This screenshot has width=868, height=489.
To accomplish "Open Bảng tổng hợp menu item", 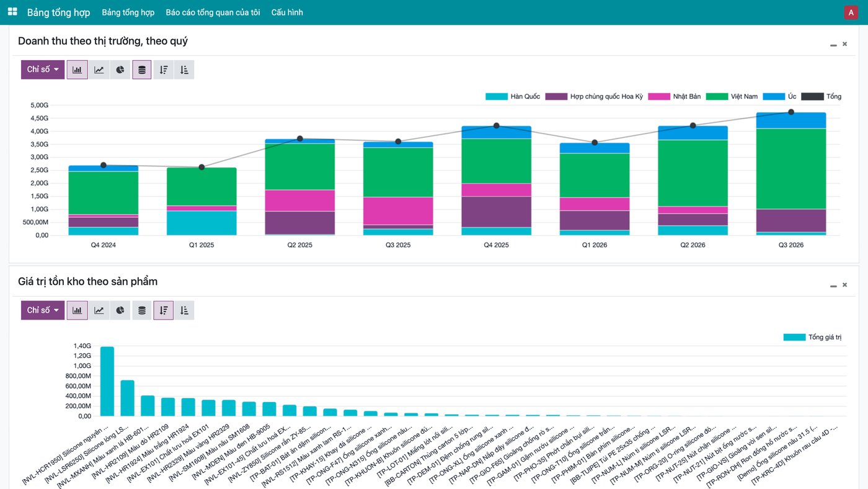I will 128,12.
